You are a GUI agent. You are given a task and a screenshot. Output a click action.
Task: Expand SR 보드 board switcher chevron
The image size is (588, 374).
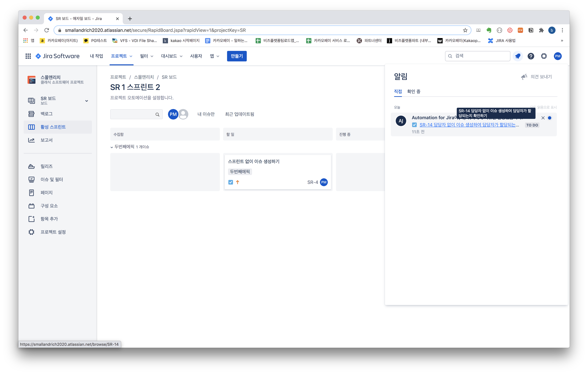click(x=86, y=101)
